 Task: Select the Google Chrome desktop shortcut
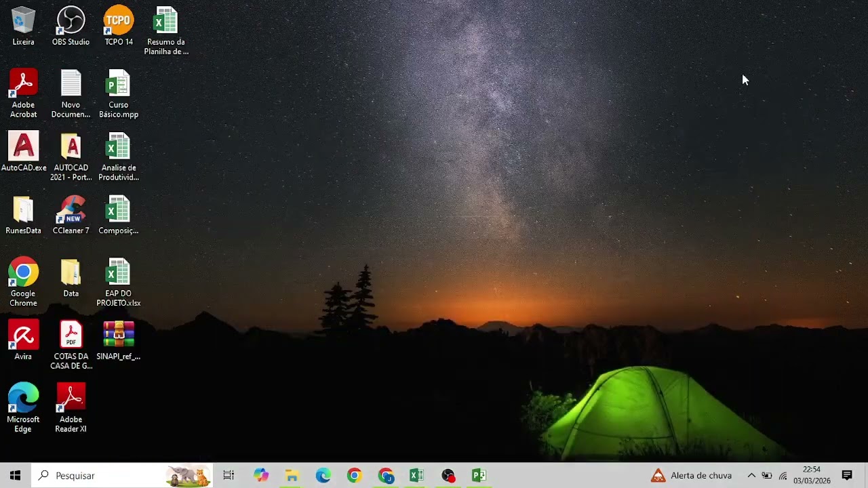click(x=23, y=282)
